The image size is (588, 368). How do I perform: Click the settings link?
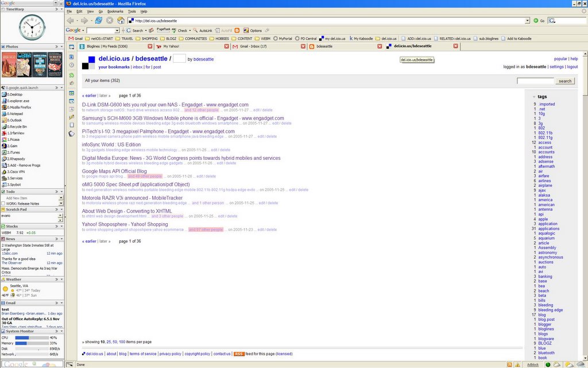click(556, 67)
